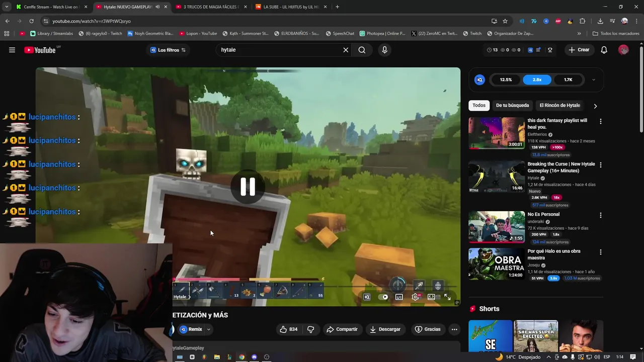Open Chrome downloads icon
Viewport: 644px width, 362px height.
point(600,21)
